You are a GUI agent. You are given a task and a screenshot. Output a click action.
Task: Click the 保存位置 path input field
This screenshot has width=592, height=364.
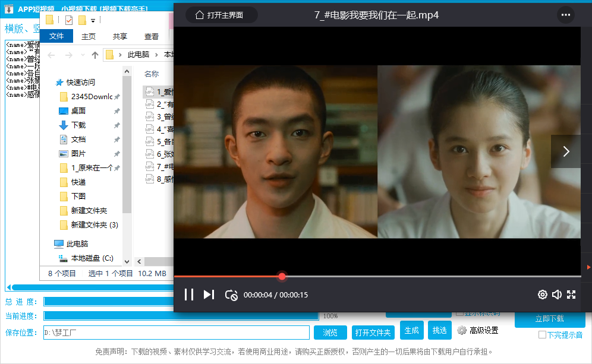pyautogui.click(x=177, y=333)
